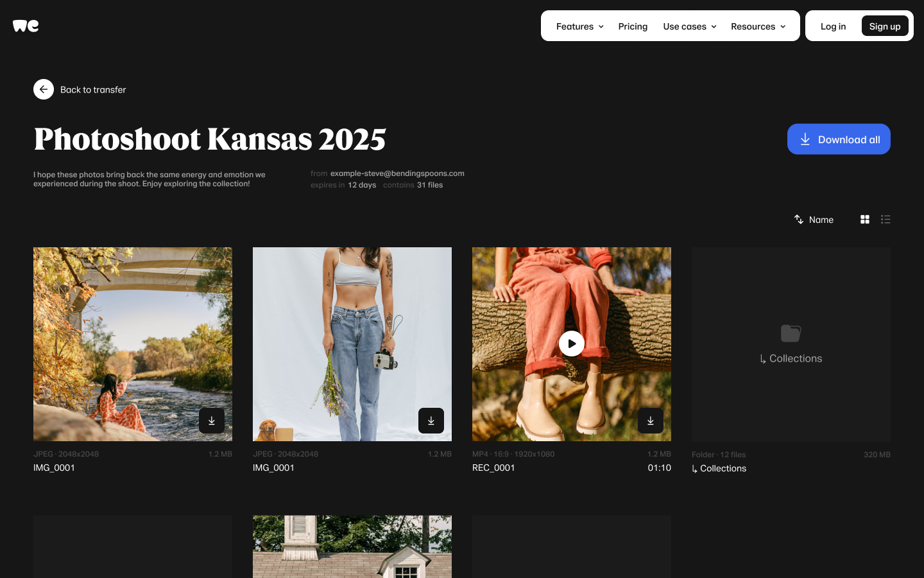Open the house rooftop photo thumbnail
This screenshot has width=924, height=578.
352,546
